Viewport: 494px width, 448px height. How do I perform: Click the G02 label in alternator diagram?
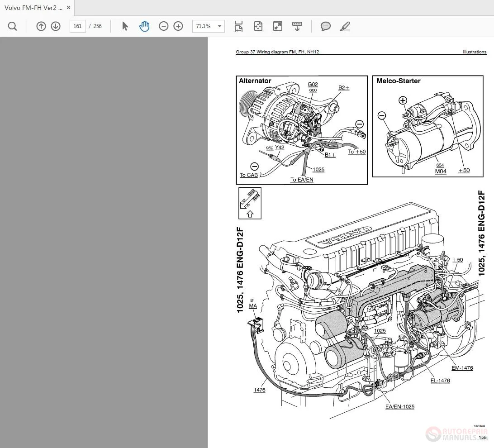point(313,84)
